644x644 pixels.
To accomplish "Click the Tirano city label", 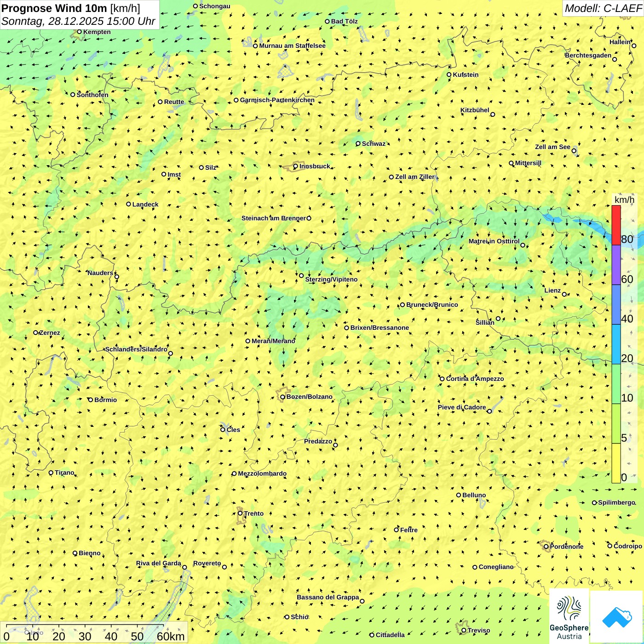I will coord(64,472).
